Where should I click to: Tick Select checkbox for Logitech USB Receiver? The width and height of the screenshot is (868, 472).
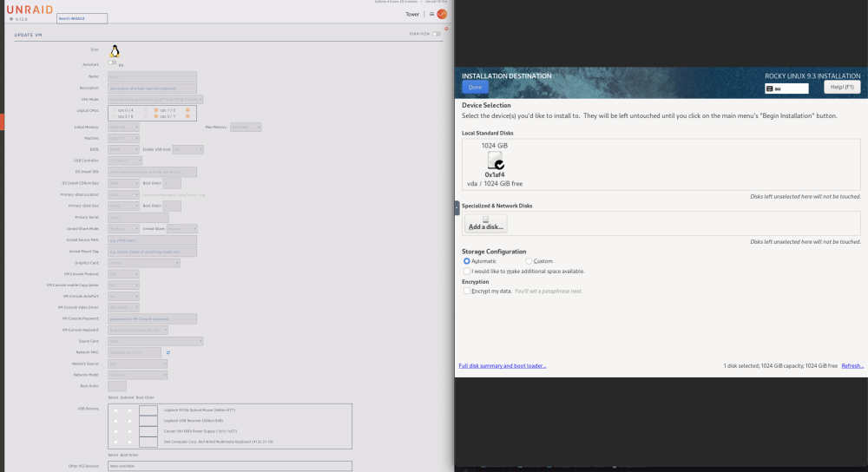click(115, 421)
